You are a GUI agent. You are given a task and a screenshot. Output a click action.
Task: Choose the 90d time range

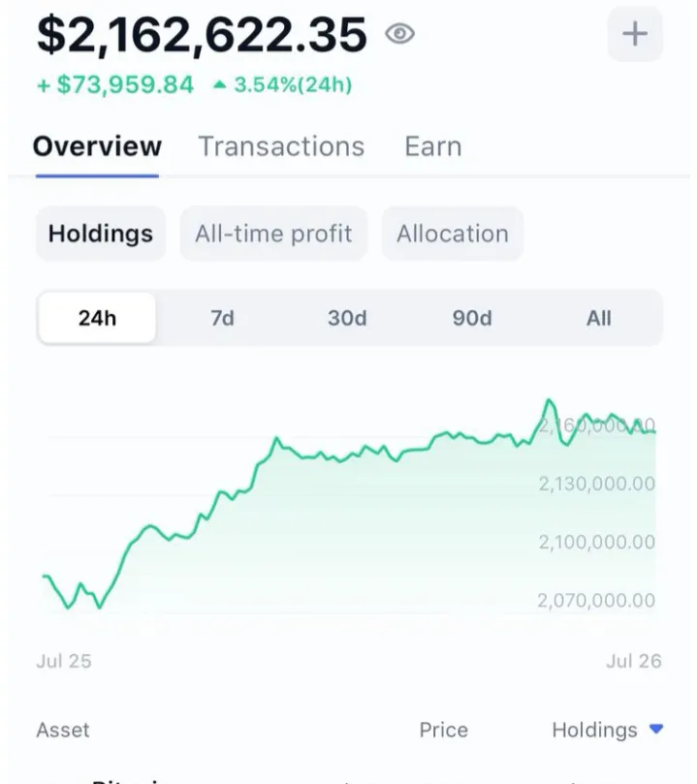coord(472,318)
